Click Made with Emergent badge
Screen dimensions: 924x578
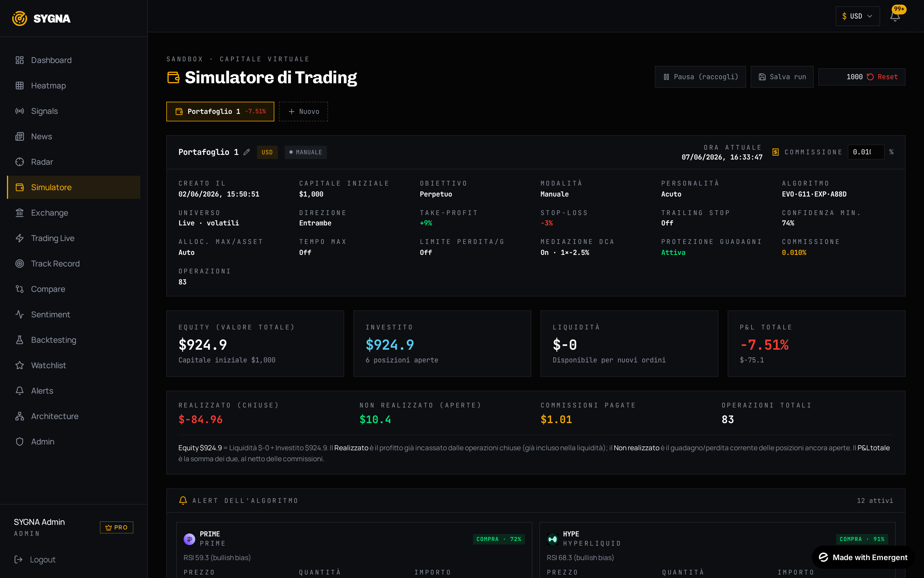(863, 557)
